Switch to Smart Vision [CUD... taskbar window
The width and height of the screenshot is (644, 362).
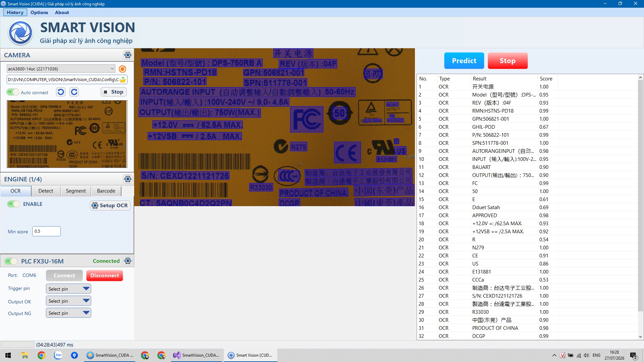(250, 355)
